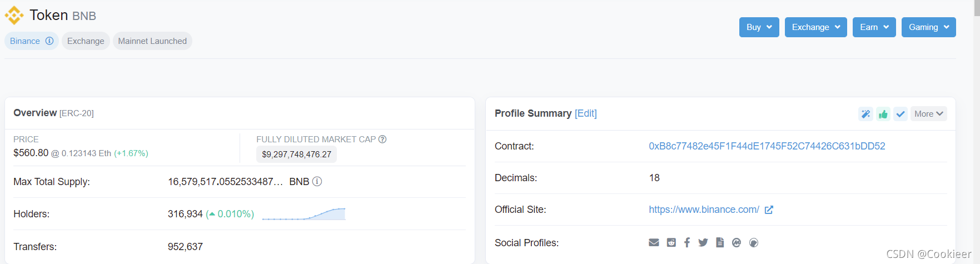The width and height of the screenshot is (980, 264).
Task: Open the Twitter social profile icon
Action: [703, 242]
